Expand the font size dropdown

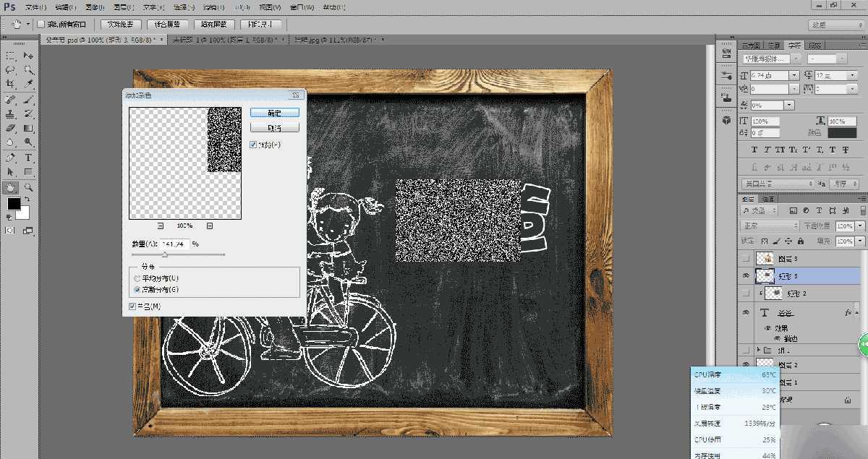point(795,75)
